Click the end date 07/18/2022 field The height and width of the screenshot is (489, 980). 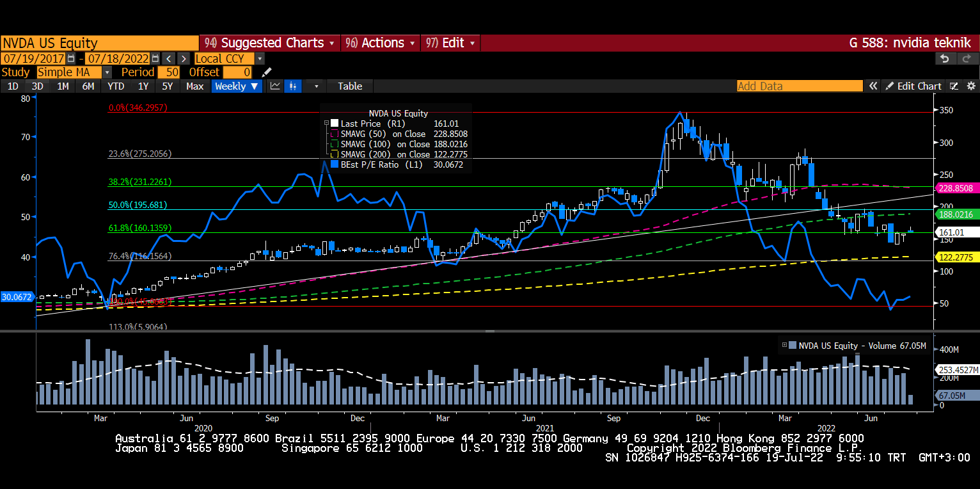[x=118, y=58]
